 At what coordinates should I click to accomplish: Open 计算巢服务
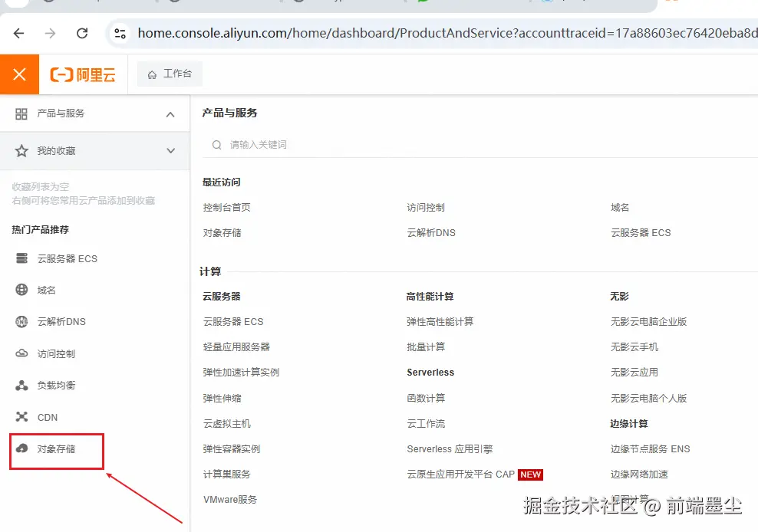point(227,475)
